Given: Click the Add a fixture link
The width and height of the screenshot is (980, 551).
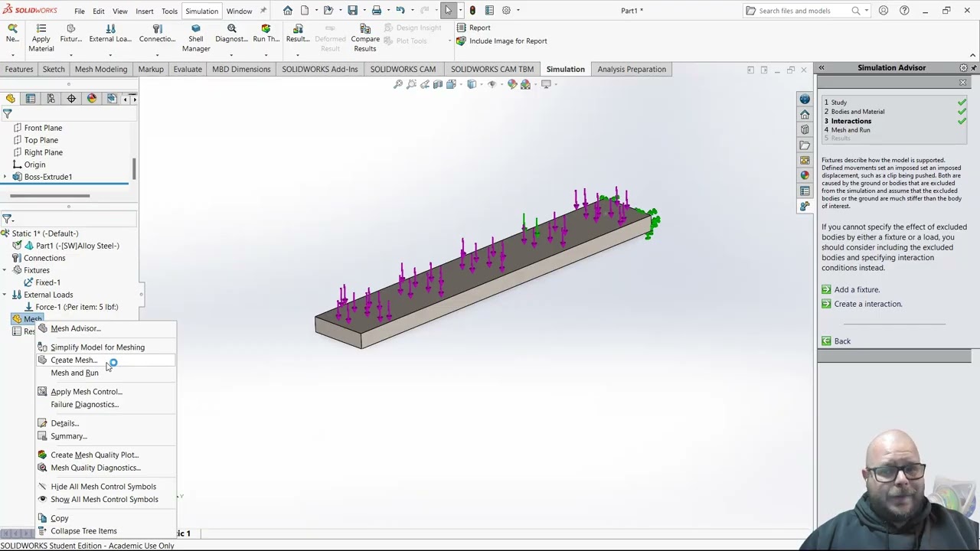Looking at the screenshot, I should click(x=857, y=289).
